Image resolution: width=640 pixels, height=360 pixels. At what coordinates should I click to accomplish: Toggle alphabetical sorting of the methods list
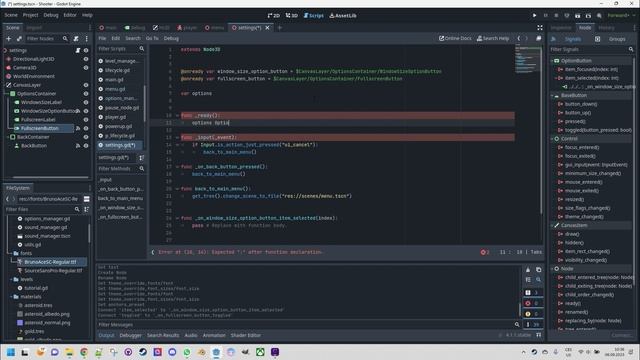(142, 158)
